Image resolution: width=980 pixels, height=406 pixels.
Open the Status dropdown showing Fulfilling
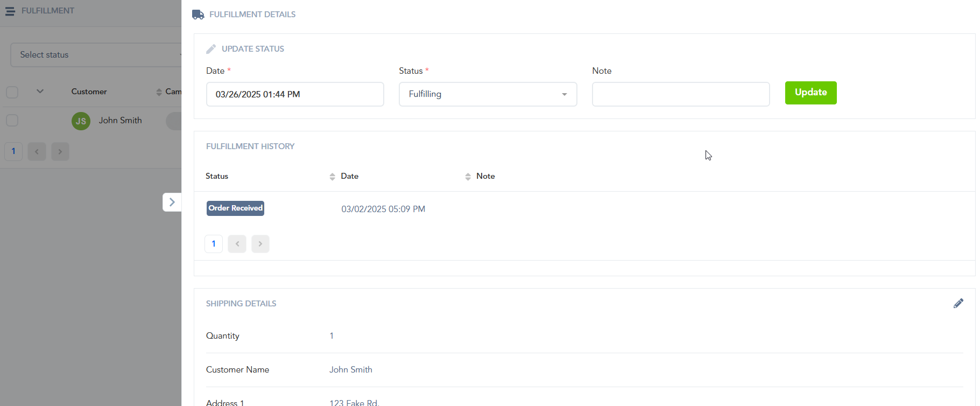488,94
